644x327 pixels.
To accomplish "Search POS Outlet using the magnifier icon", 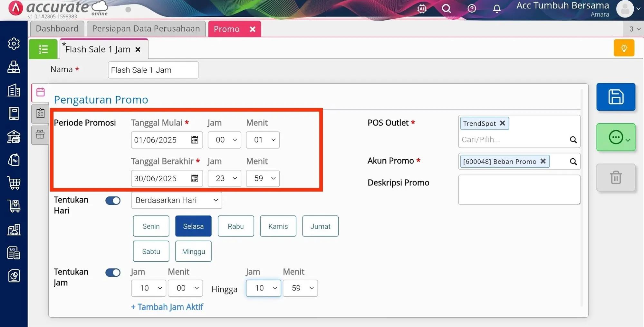I will [x=573, y=140].
